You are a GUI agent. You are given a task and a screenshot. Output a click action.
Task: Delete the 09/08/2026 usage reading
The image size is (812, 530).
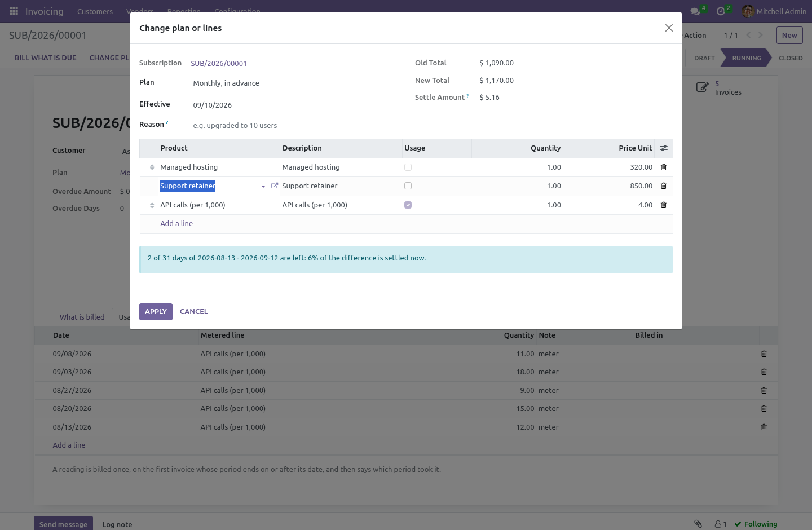[764, 354]
